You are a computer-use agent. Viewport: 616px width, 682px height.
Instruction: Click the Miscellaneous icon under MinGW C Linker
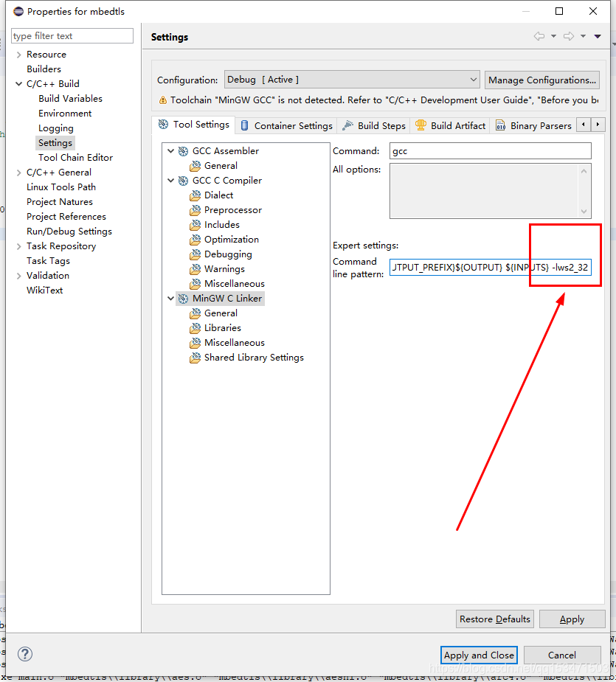click(195, 343)
